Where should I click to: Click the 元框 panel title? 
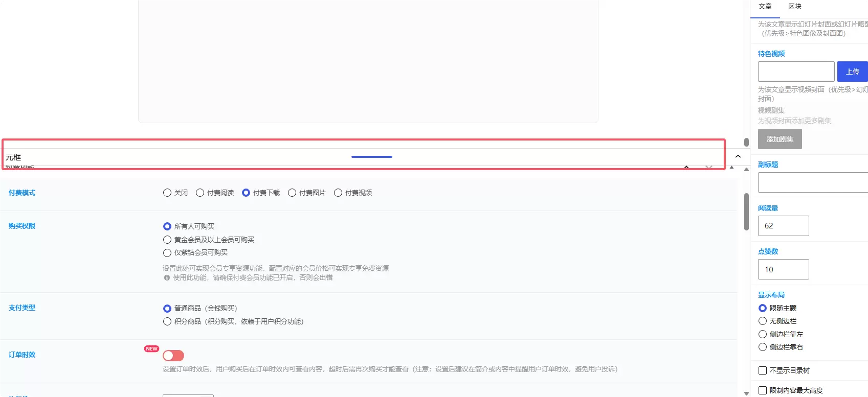pyautogui.click(x=13, y=157)
